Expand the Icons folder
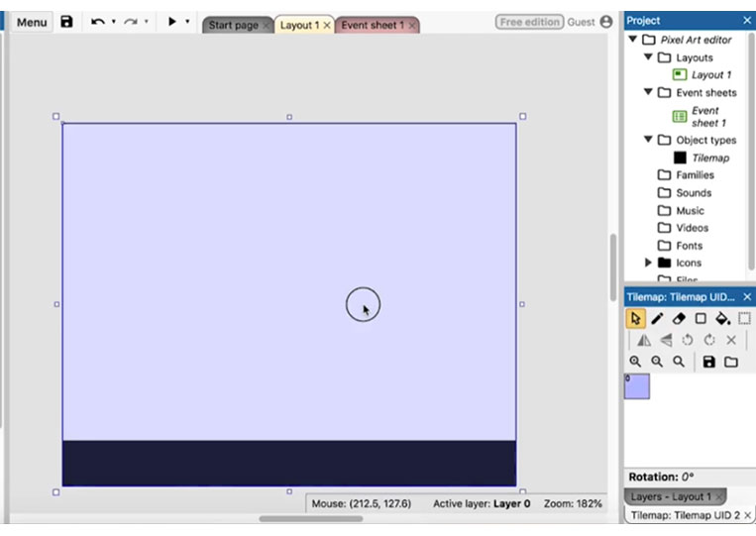 tap(648, 263)
